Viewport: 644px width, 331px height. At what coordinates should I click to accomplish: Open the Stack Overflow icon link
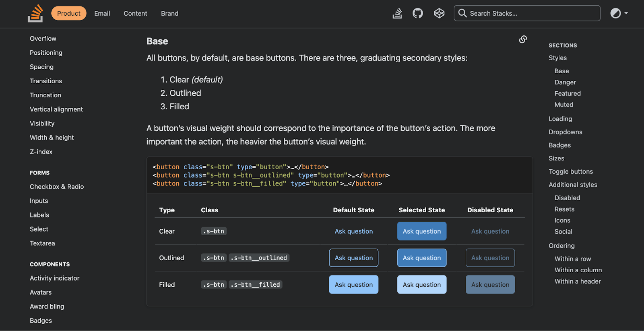(397, 13)
